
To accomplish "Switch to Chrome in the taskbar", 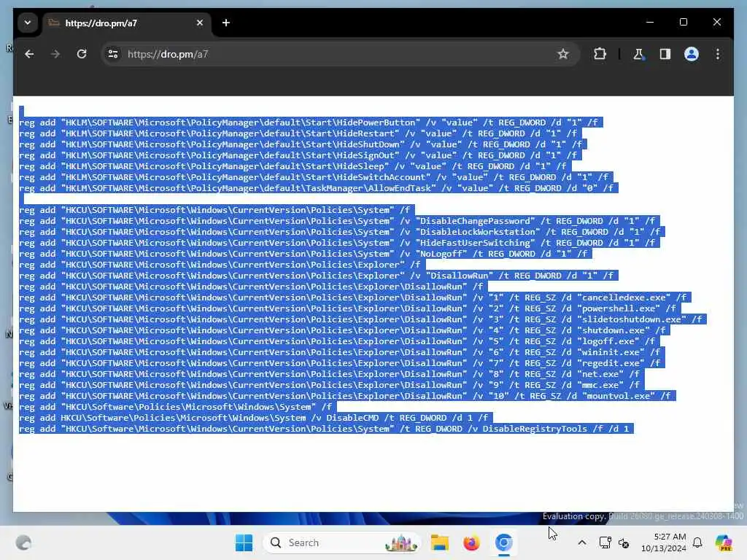I will (x=503, y=542).
